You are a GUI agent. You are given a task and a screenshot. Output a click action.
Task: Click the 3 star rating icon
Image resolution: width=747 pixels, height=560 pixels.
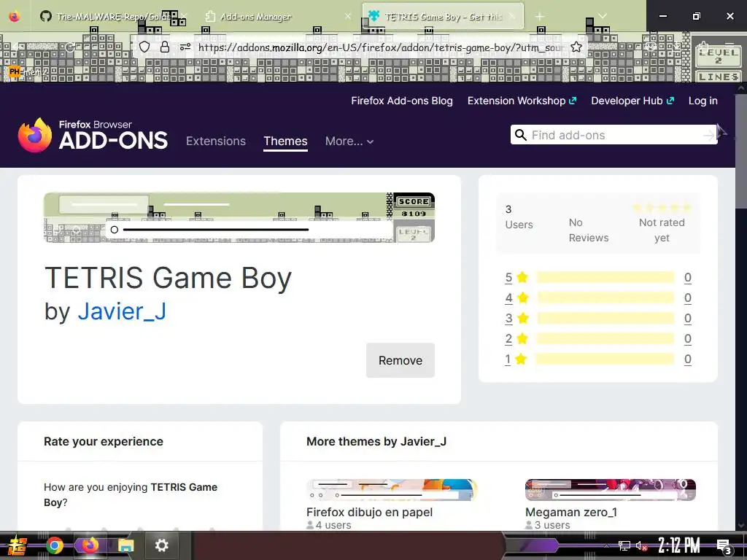(522, 318)
